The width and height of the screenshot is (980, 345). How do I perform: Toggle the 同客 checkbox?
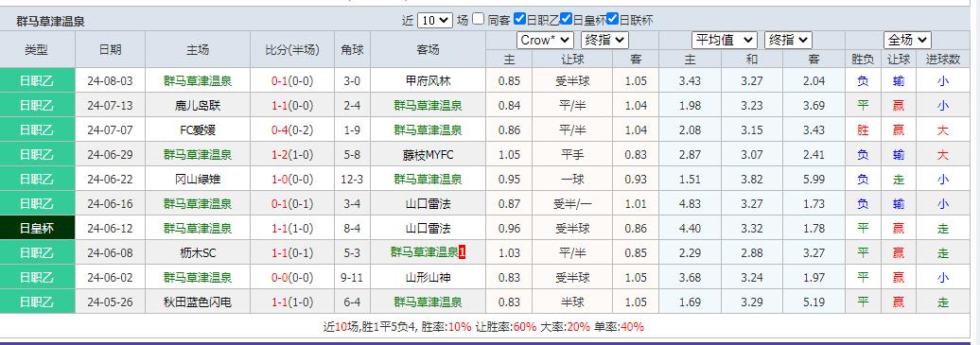478,19
